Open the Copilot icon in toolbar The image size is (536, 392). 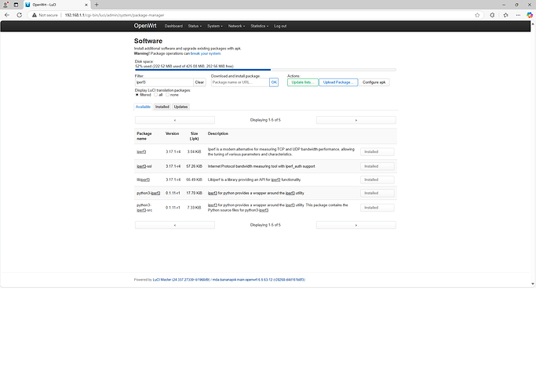(x=530, y=15)
